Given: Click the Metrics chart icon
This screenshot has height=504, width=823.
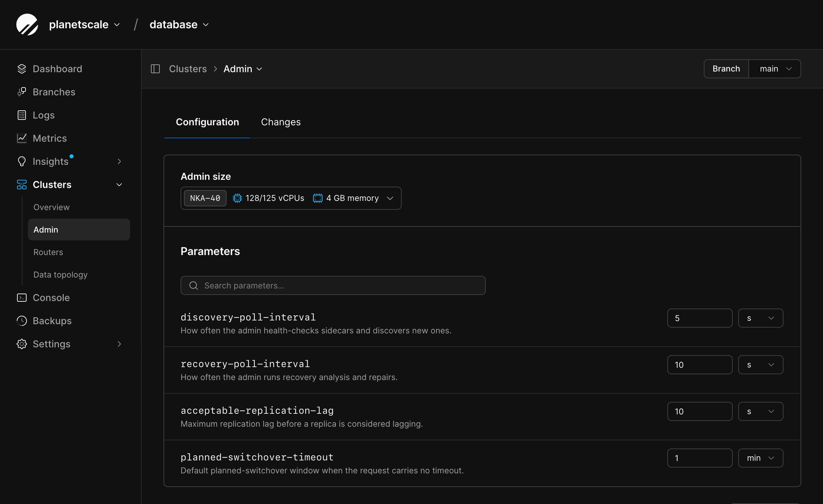Looking at the screenshot, I should pyautogui.click(x=22, y=138).
